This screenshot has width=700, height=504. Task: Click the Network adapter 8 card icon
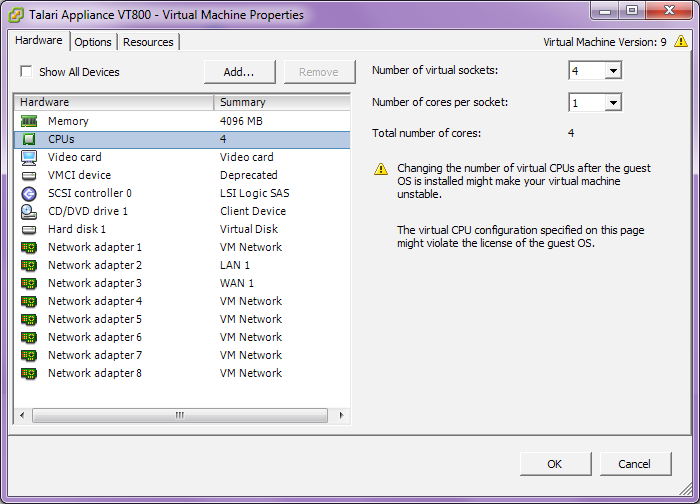(x=29, y=373)
